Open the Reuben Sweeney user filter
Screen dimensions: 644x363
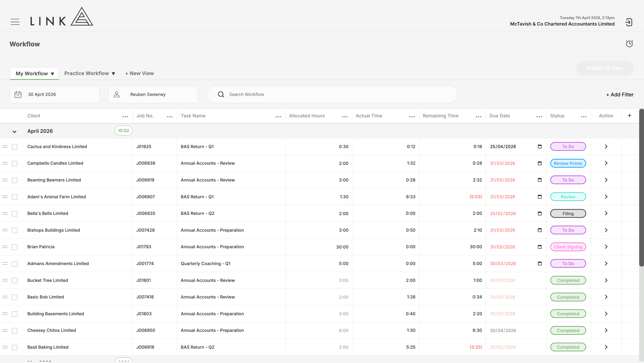click(153, 94)
